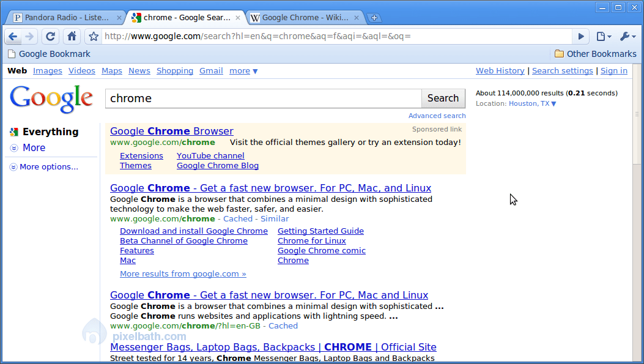Screen dimensions: 644x364
Task: Open Google Chrome comic link
Action: (321, 251)
